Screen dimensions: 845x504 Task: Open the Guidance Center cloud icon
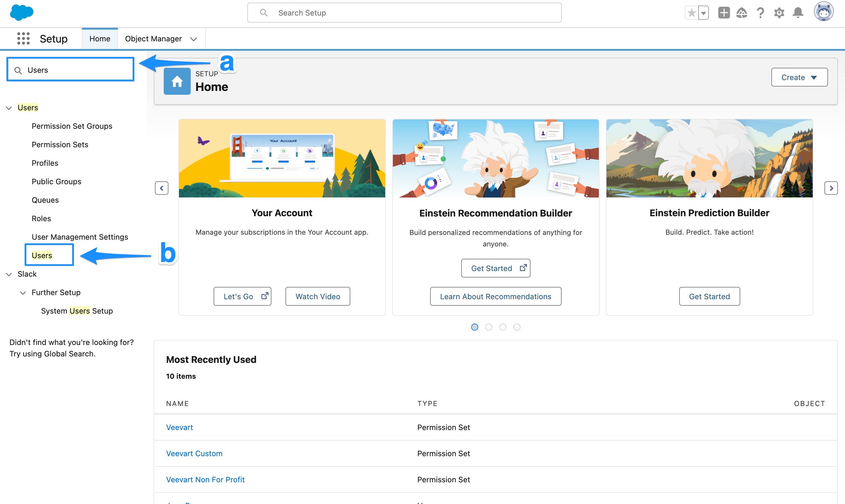[742, 13]
